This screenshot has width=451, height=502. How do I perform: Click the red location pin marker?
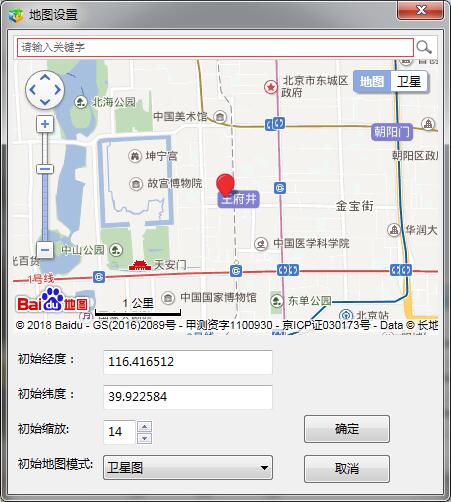click(x=225, y=185)
